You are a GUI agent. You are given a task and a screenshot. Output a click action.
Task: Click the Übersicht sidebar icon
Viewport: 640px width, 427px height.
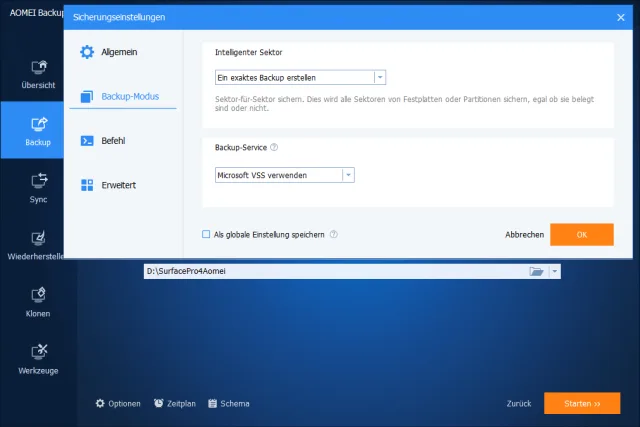[39, 67]
